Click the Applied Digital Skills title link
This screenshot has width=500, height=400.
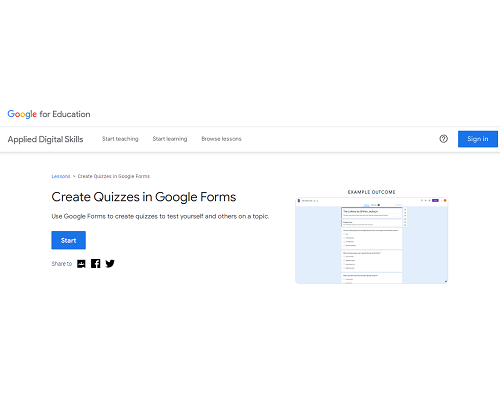(45, 139)
